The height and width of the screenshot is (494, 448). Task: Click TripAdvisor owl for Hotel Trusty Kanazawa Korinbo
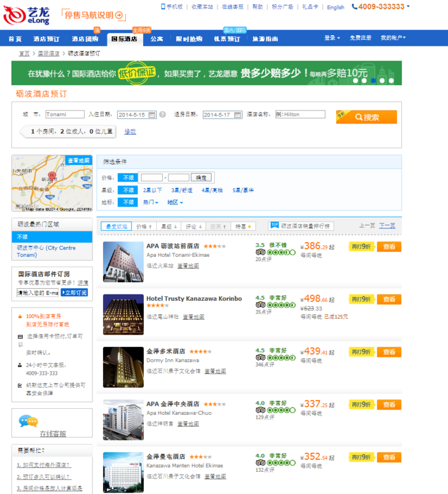coord(260,304)
